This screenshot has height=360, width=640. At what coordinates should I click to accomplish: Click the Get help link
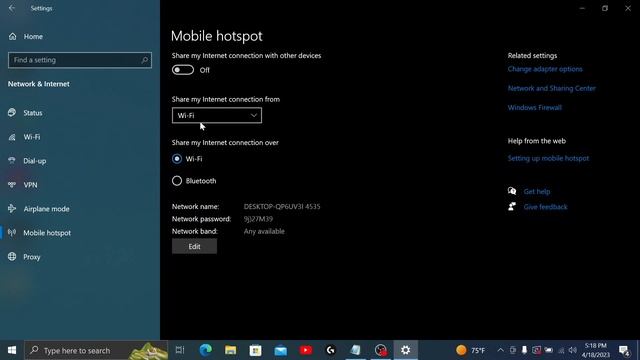537,191
